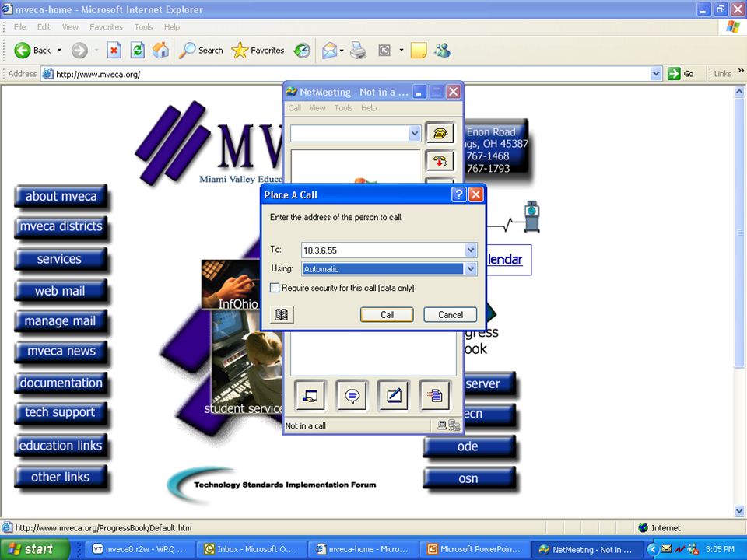Expand the IE Address bar history dropdown

point(656,74)
